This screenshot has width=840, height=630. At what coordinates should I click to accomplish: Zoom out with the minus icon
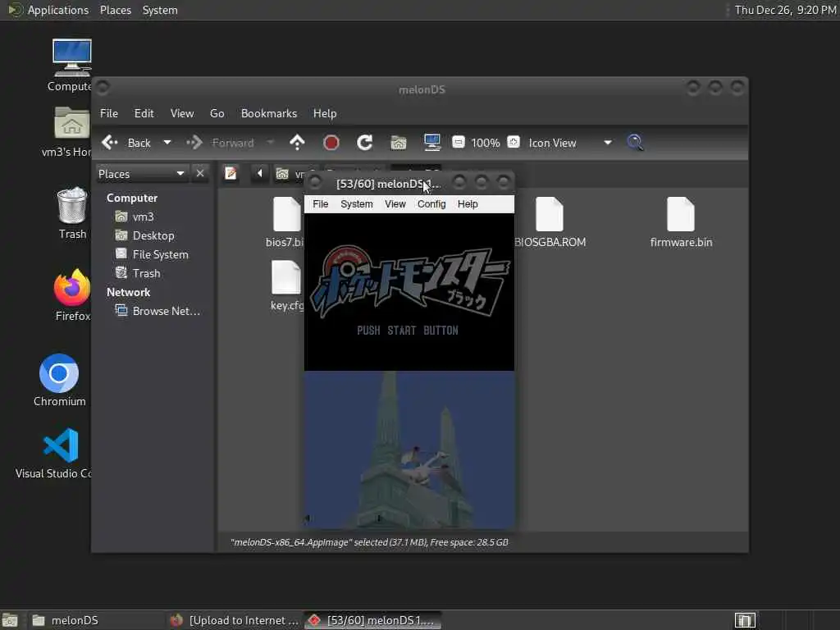click(458, 143)
